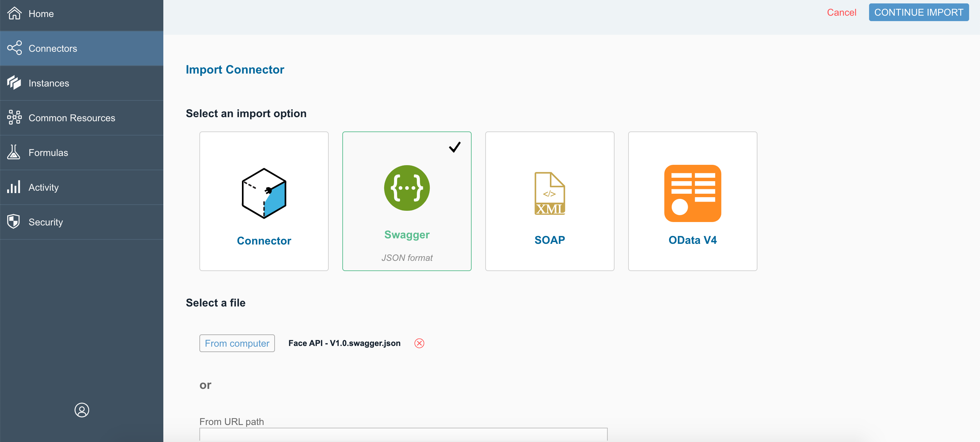Viewport: 980px width, 442px height.
Task: Choose the SOAP XML import option
Action: (549, 201)
